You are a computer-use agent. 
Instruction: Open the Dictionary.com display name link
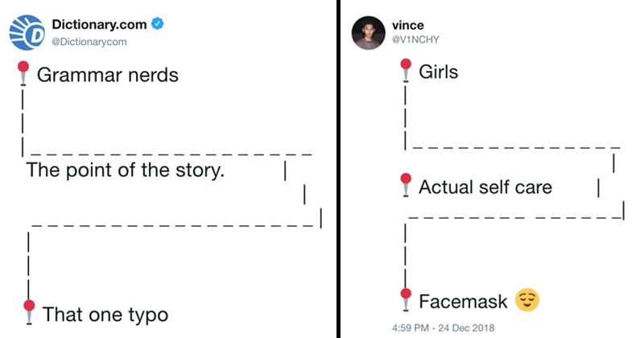click(x=99, y=24)
